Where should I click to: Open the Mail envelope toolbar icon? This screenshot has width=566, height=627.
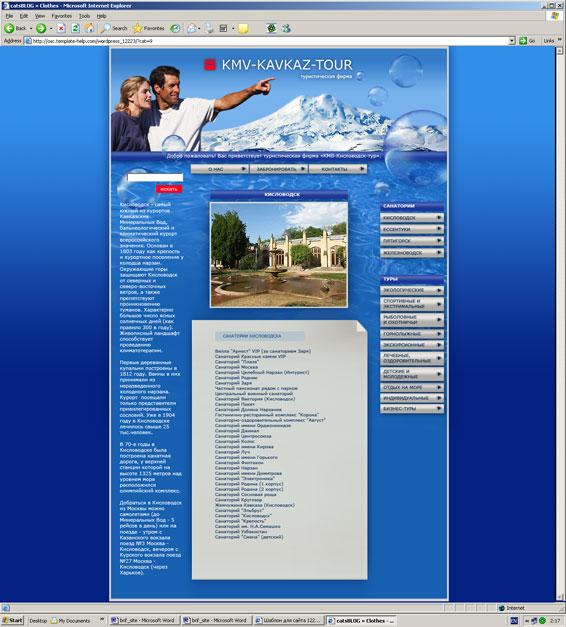[192, 28]
